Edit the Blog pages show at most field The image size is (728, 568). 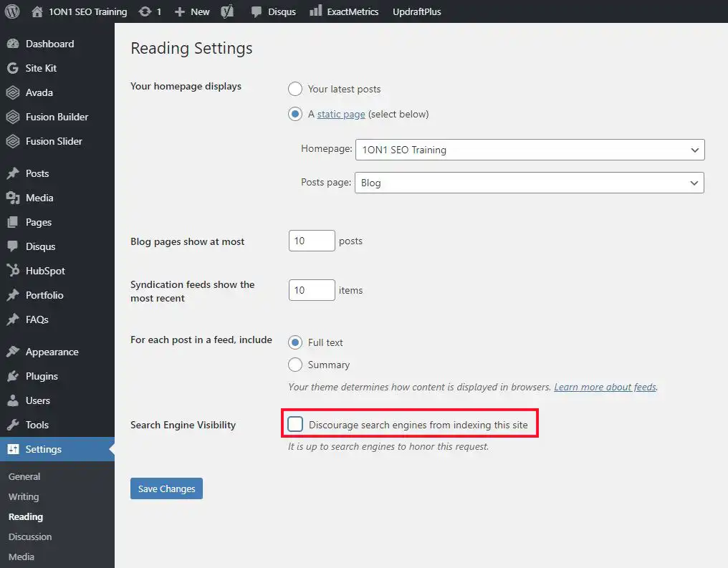pos(311,241)
